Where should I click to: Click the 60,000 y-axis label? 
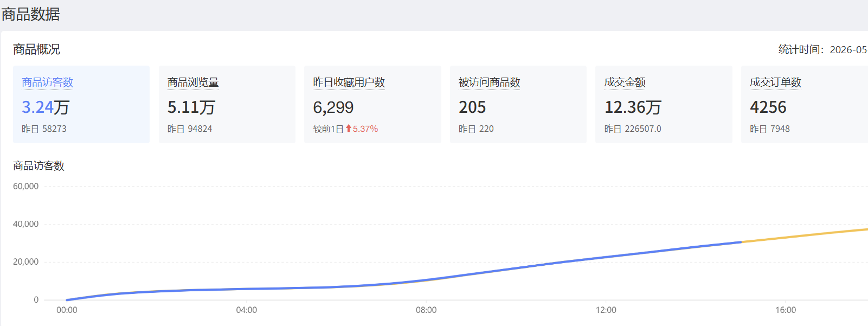[26, 186]
